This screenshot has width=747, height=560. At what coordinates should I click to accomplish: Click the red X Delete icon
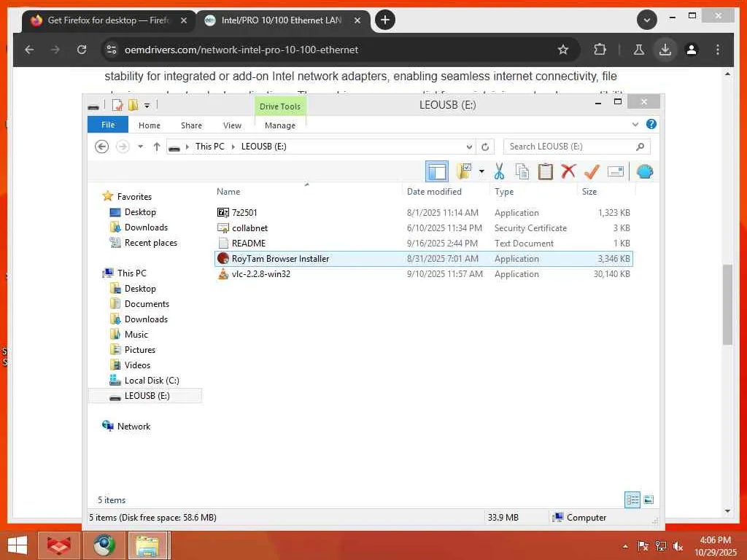tap(568, 171)
